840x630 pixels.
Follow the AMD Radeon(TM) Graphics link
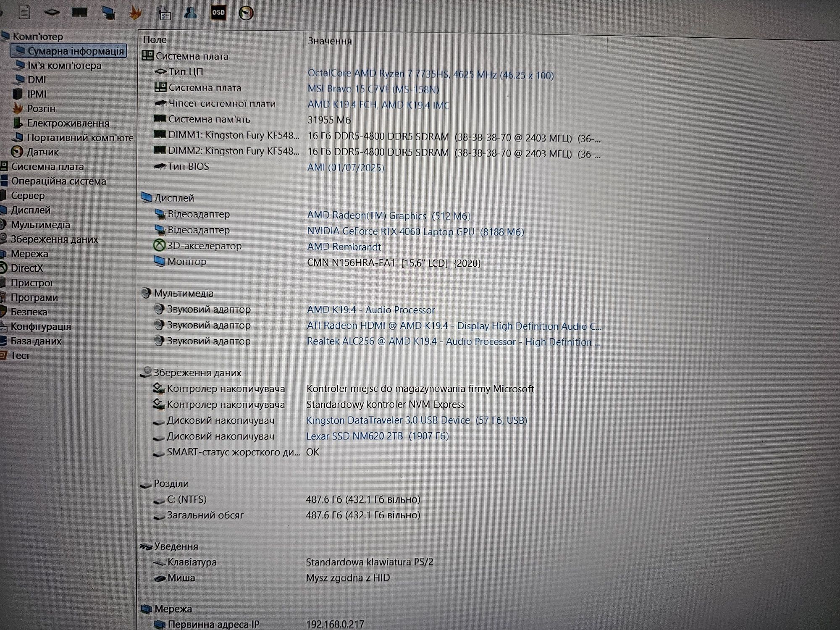(388, 215)
